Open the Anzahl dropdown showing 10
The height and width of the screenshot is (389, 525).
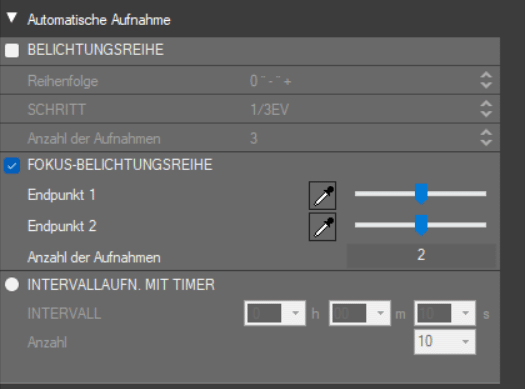[445, 342]
